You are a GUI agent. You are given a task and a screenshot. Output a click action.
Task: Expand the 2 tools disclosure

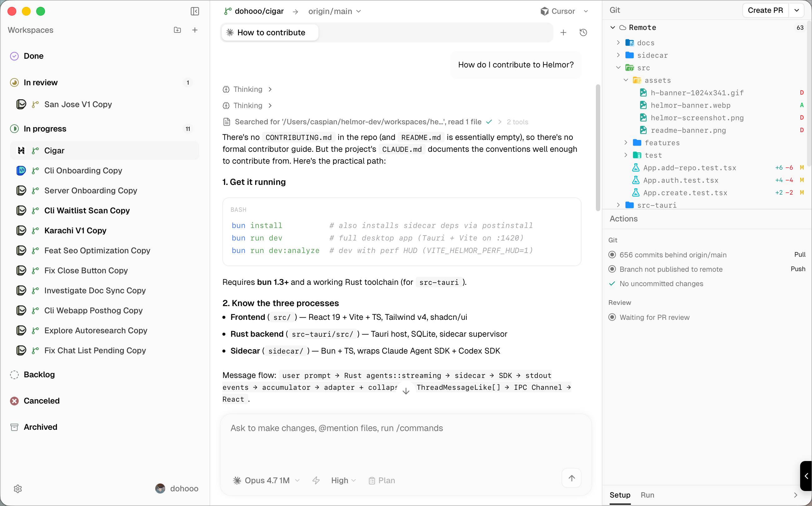tap(517, 122)
